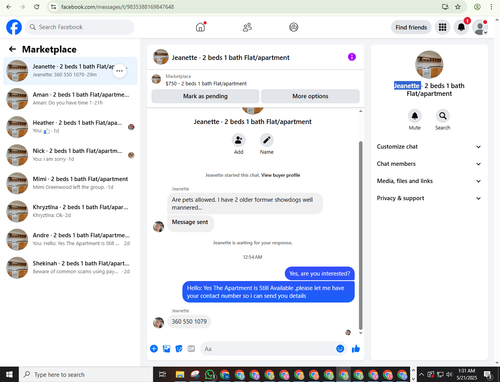500x382 pixels.
Task: Open the $750 Marketplace listing link
Action: pos(206,84)
